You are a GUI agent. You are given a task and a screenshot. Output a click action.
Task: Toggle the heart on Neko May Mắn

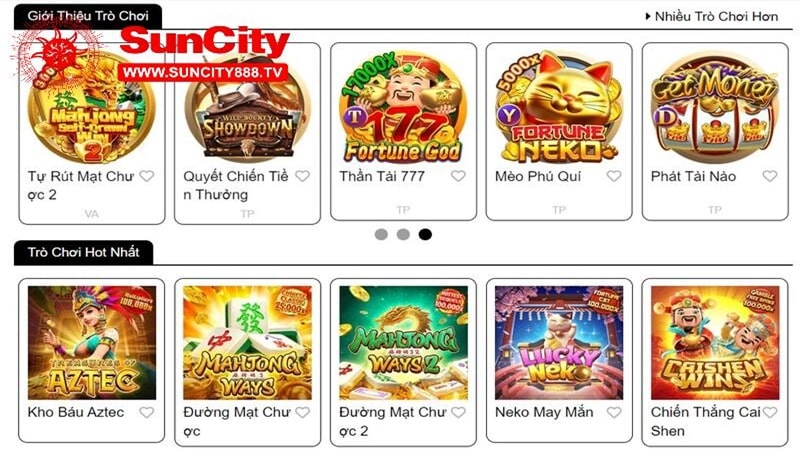(614, 412)
